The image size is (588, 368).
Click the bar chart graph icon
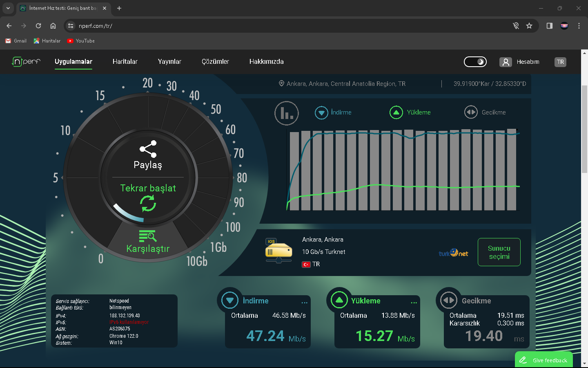click(x=287, y=113)
